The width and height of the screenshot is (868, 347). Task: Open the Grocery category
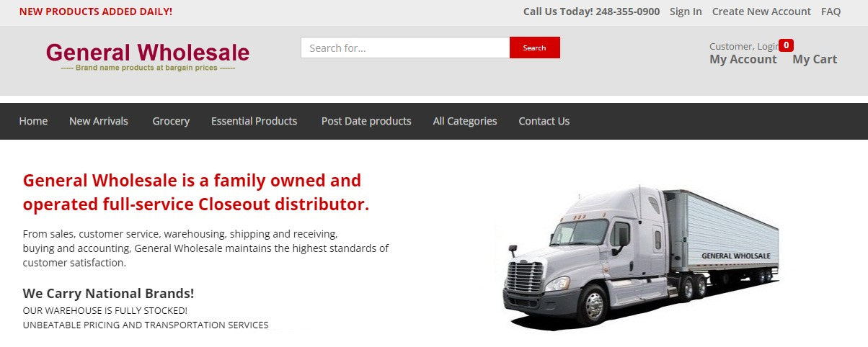[x=171, y=121]
